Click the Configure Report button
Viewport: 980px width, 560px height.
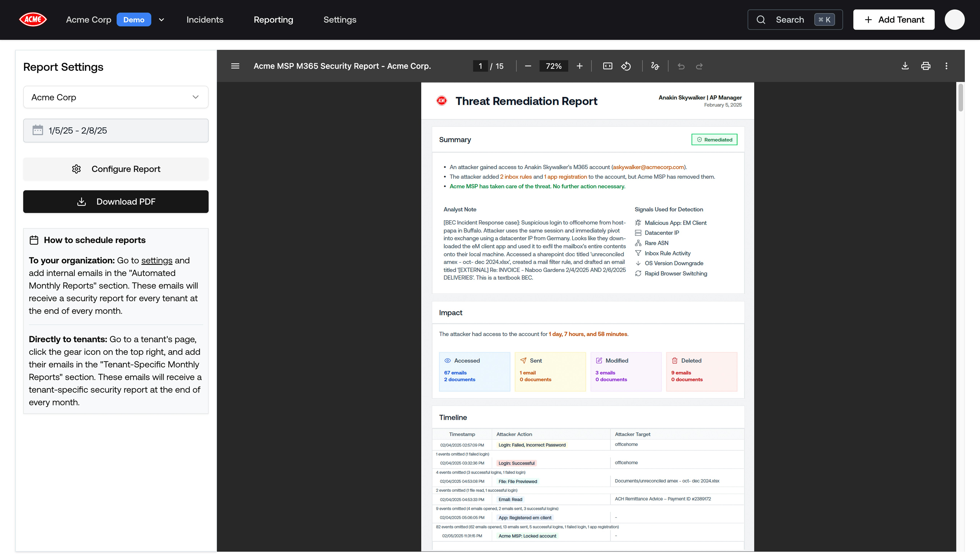(116, 169)
